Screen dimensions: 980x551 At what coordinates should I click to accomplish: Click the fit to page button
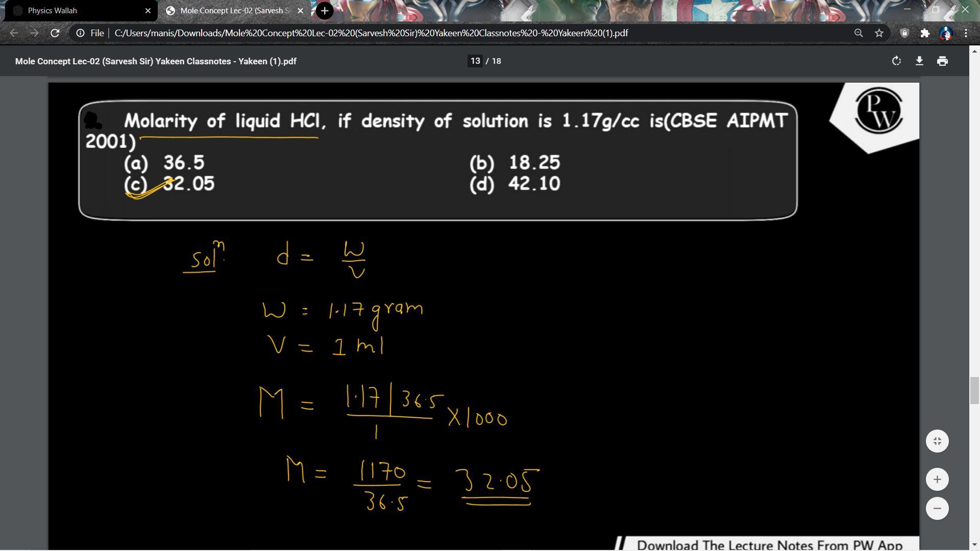coord(937,441)
